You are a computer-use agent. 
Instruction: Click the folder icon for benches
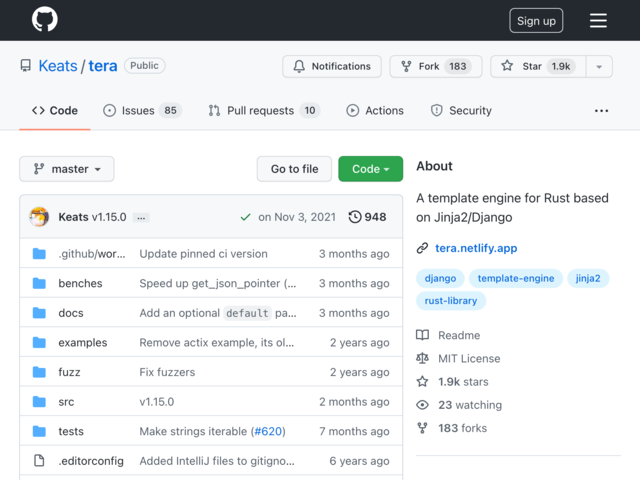[39, 283]
